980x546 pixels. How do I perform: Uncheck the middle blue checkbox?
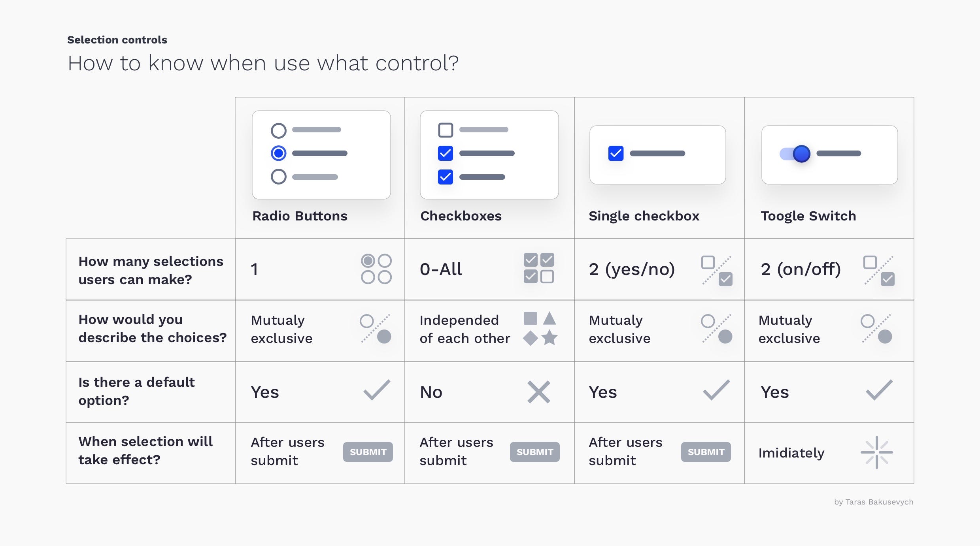click(x=446, y=153)
